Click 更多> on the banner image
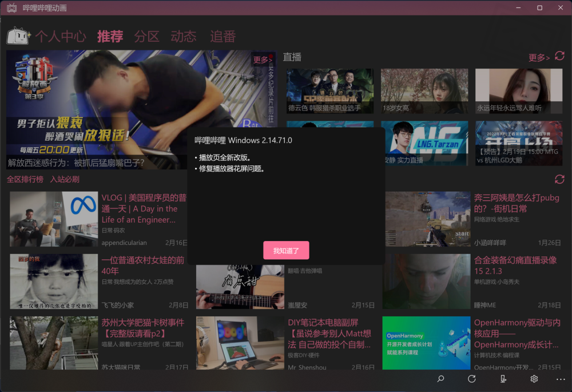 [263, 60]
